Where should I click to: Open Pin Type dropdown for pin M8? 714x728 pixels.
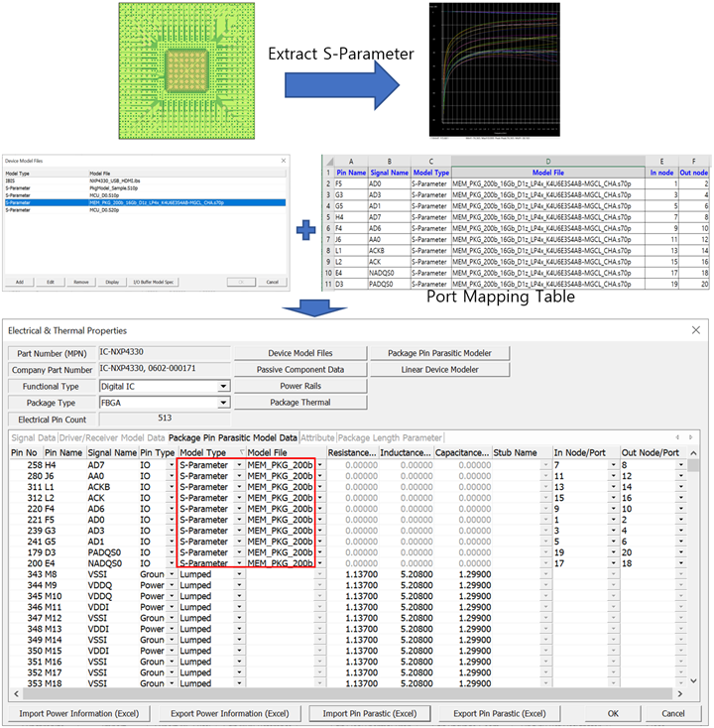coord(173,574)
